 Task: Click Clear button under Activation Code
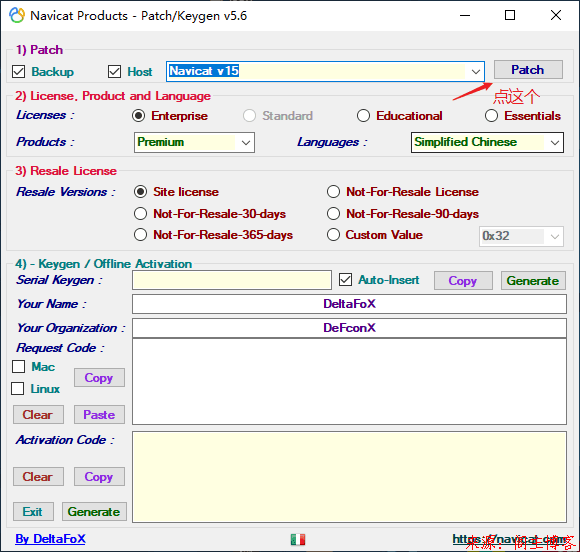[38, 477]
